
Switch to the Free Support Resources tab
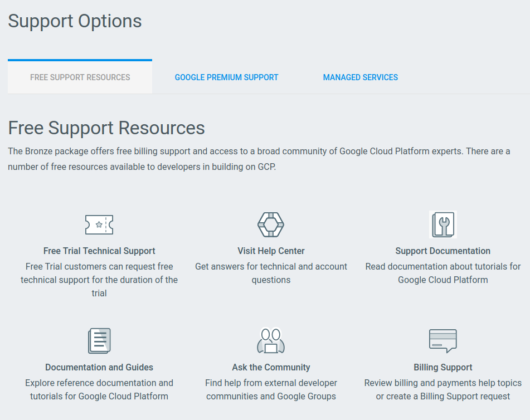coord(80,77)
